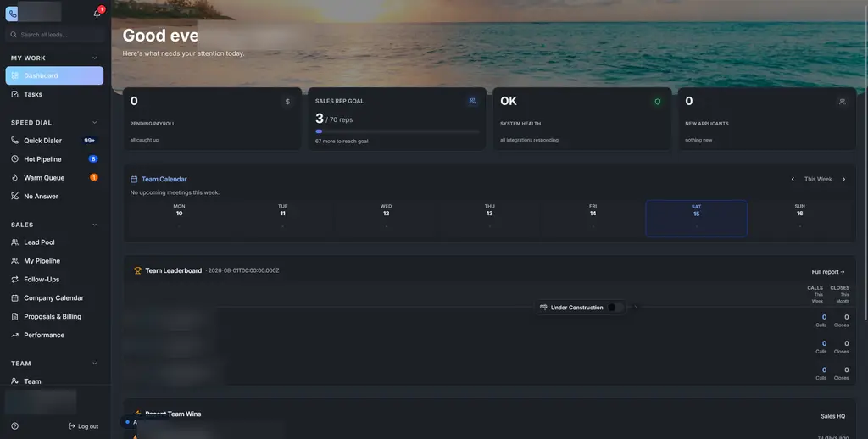Click the Follow-Ups repeat icon
Viewport: 868px width, 439px height.
click(x=15, y=279)
